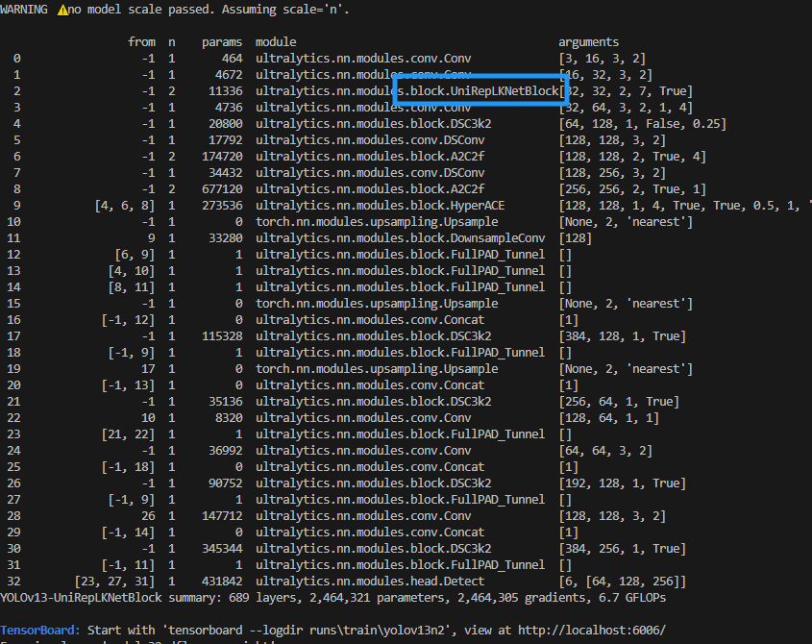The width and height of the screenshot is (812, 644).
Task: Click the DownsampleConv module name
Action: tap(498, 238)
